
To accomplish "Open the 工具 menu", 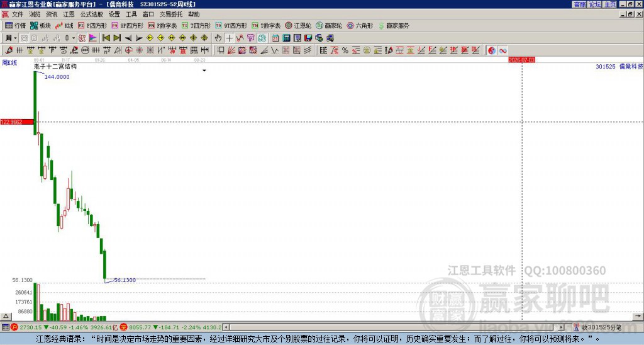I will click(x=131, y=14).
